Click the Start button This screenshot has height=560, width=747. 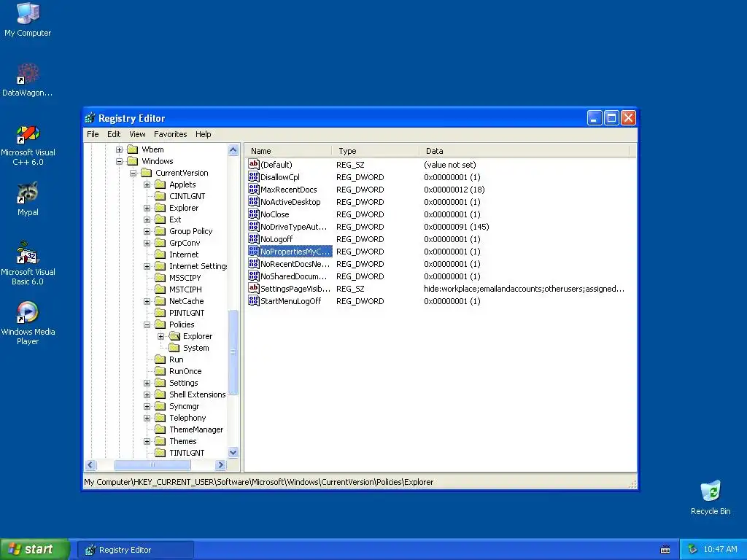34,550
